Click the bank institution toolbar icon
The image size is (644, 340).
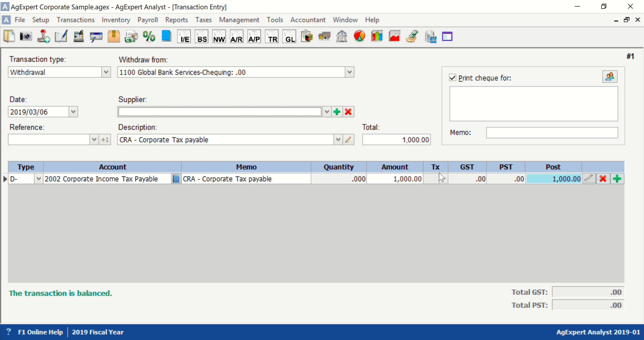tap(341, 36)
